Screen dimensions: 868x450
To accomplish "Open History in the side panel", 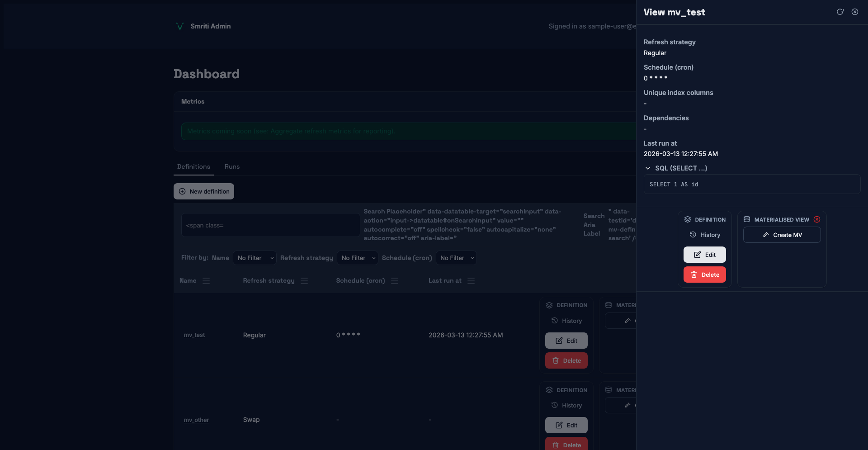I will [x=705, y=235].
